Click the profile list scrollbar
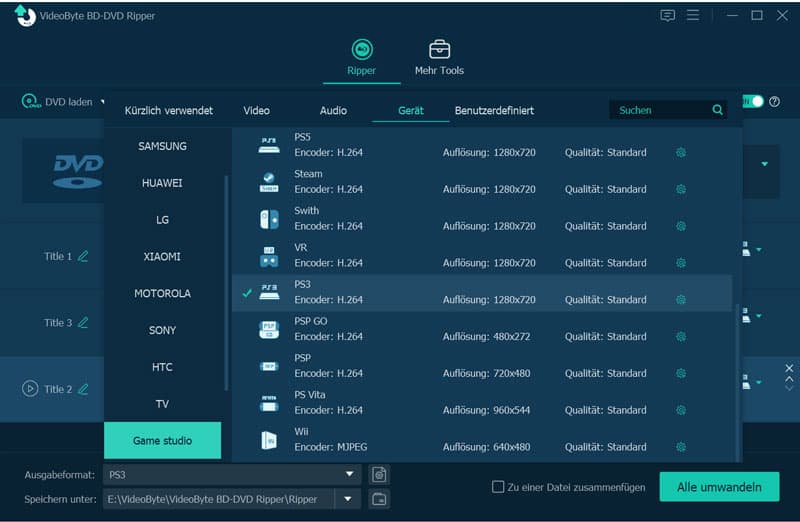The height and width of the screenshot is (522, 800). tap(737, 383)
